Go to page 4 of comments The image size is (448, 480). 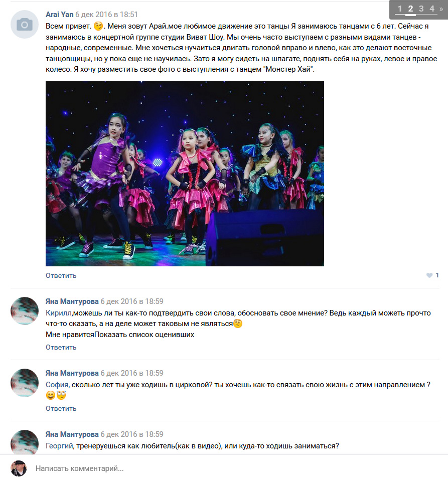click(x=432, y=9)
